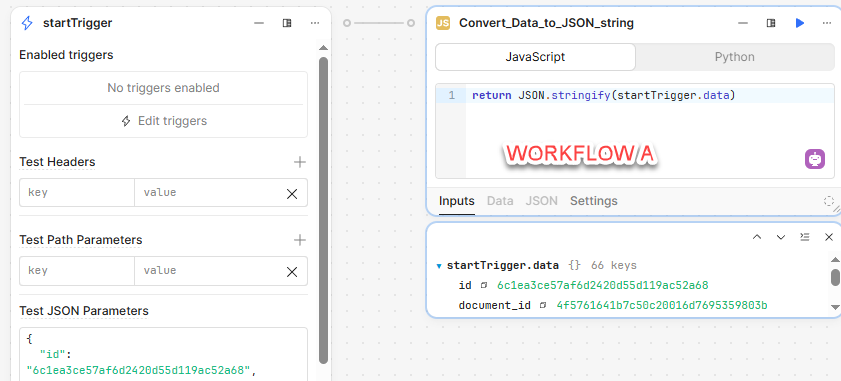Remove the Test Headers key-value row
The height and width of the screenshot is (381, 841).
(292, 194)
